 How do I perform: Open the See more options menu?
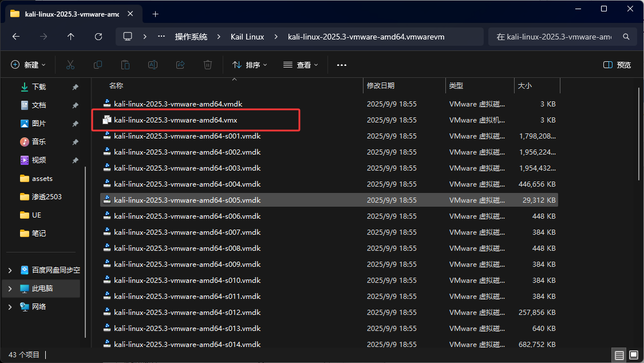342,65
